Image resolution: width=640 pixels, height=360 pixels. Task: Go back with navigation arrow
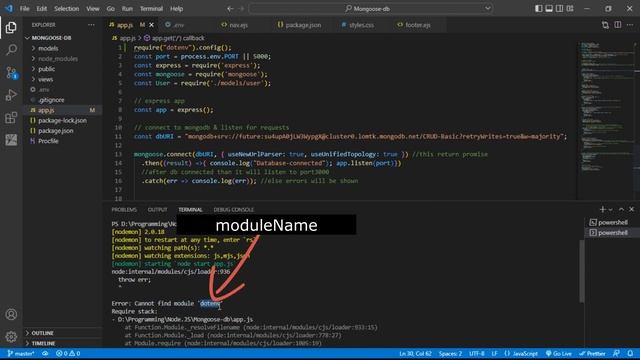[230, 9]
